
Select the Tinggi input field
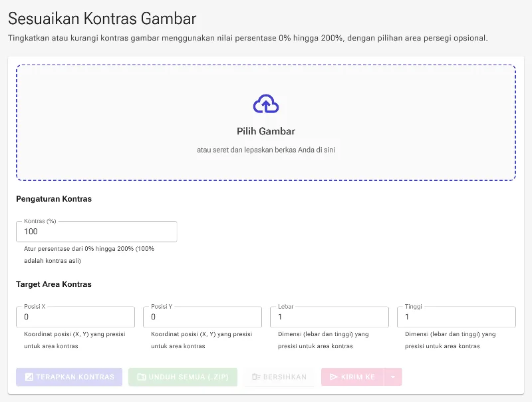tap(456, 317)
